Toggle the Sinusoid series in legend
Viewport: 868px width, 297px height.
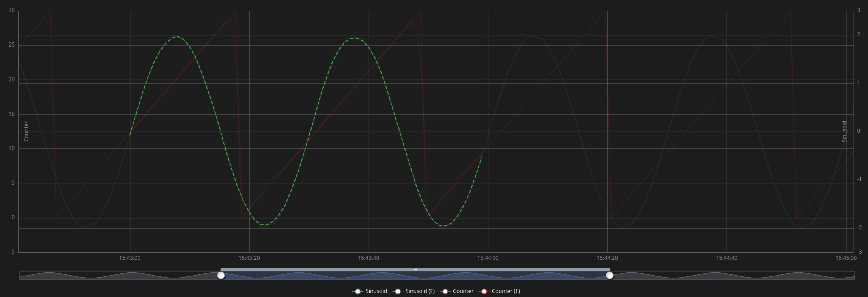coord(370,291)
